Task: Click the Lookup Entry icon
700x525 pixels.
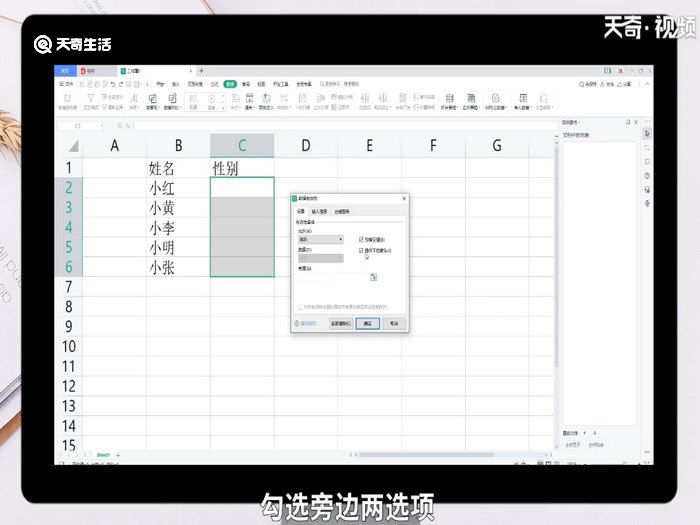Action: pyautogui.click(x=267, y=98)
